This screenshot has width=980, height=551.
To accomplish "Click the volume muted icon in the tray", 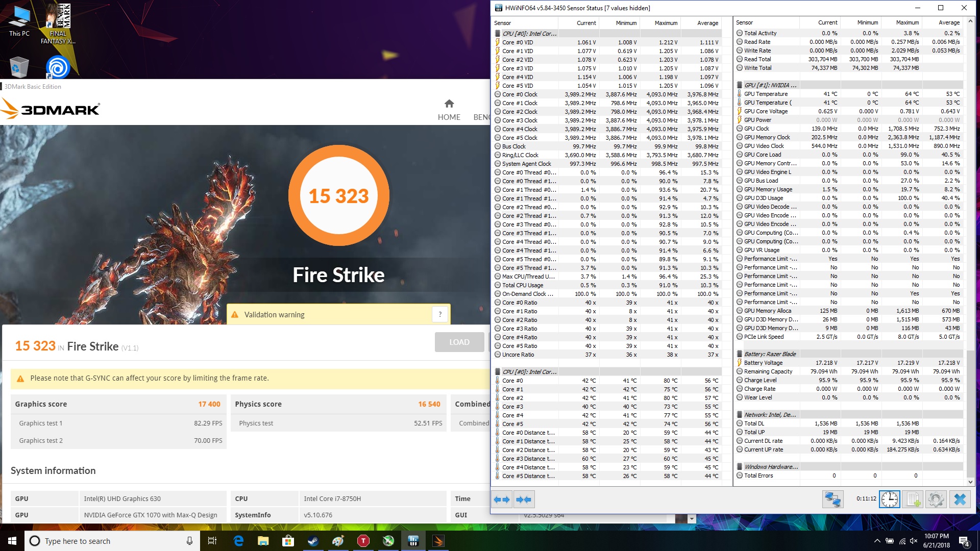I will point(914,541).
